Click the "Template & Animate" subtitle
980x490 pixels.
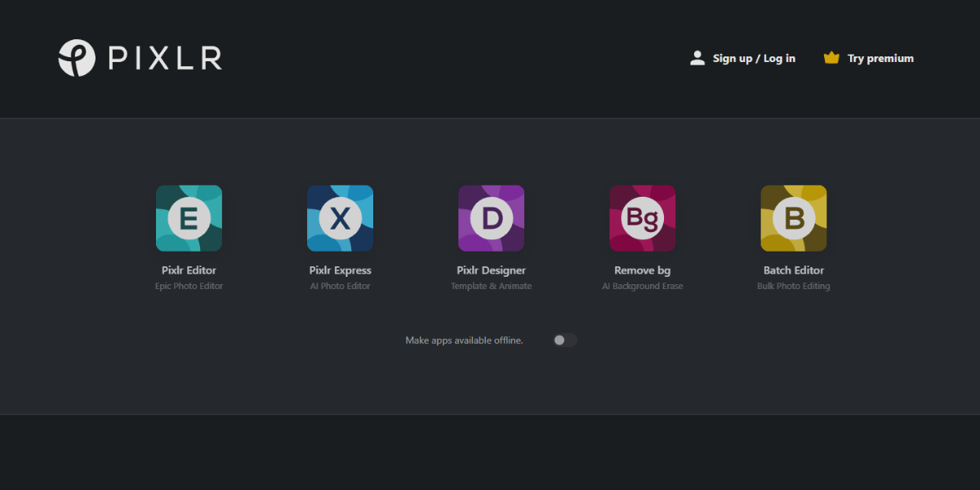[x=491, y=287]
